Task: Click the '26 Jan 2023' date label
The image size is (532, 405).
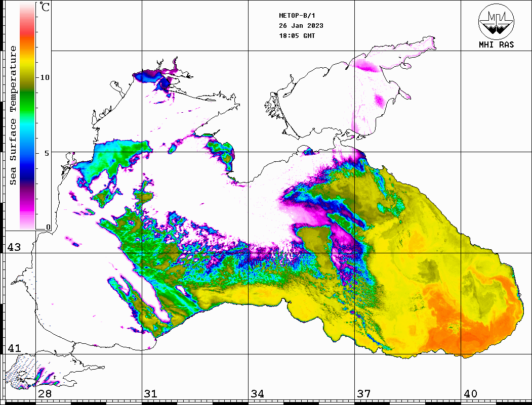Action: tap(301, 26)
